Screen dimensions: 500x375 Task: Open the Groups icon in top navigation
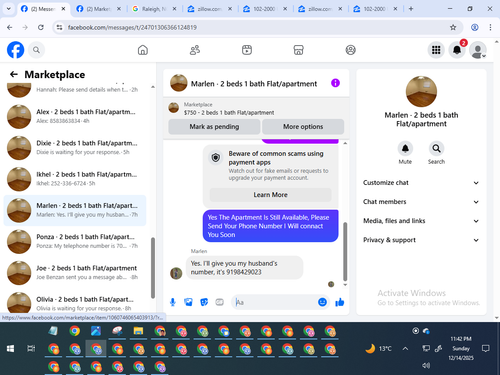pos(350,50)
